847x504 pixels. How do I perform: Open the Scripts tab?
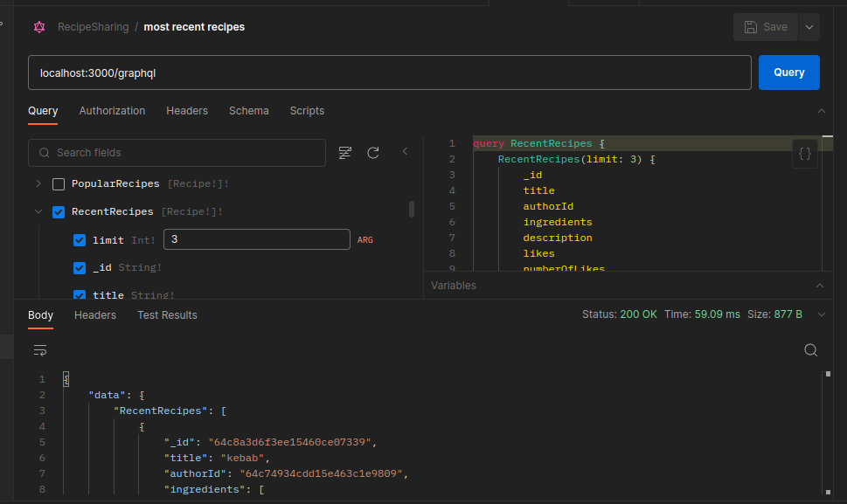(307, 111)
